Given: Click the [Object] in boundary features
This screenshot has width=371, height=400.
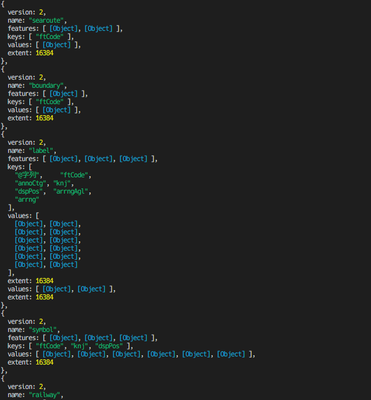Looking at the screenshot, I should click(63, 94).
